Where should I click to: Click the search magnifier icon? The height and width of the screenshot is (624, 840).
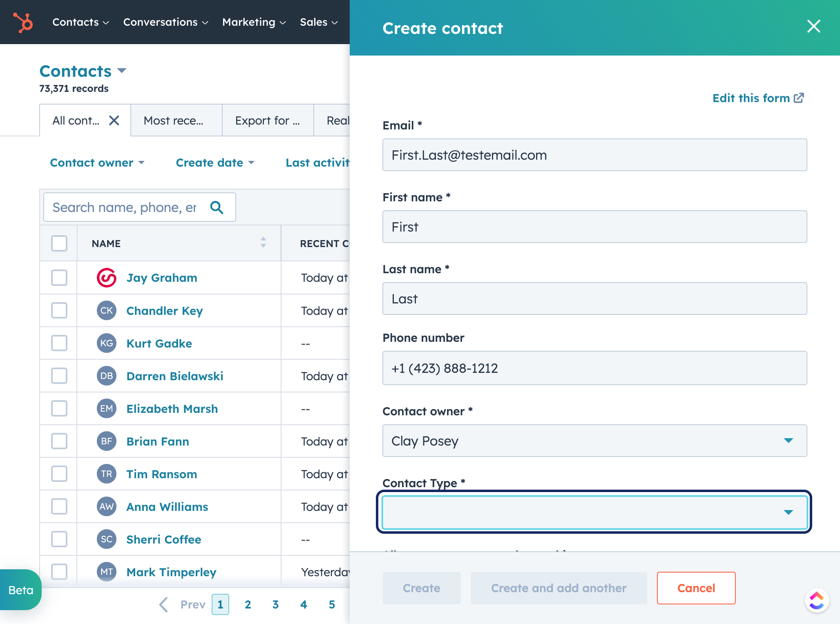(217, 207)
